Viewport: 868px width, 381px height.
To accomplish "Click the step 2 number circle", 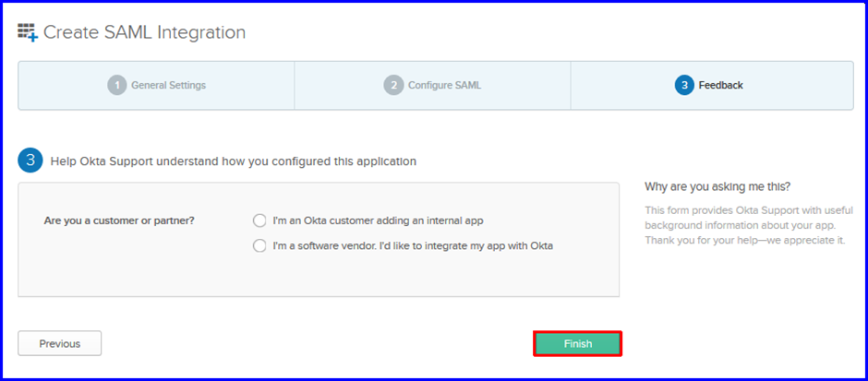I will [x=393, y=86].
